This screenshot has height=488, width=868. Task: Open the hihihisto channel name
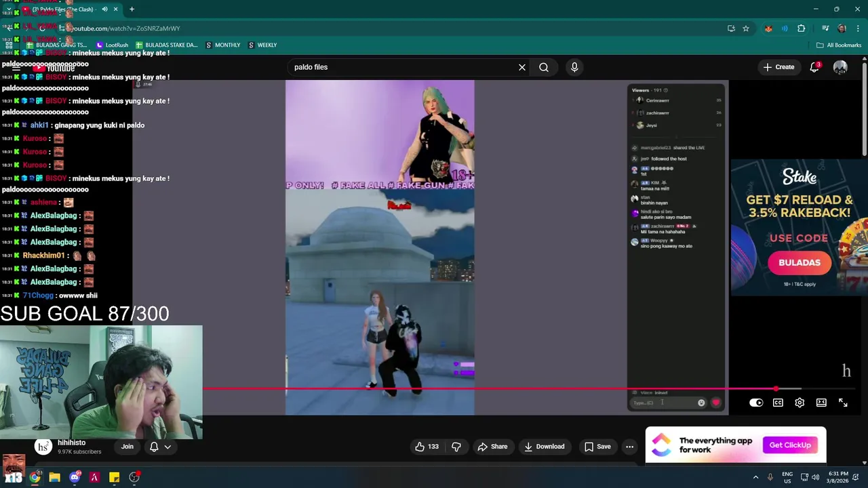71,443
